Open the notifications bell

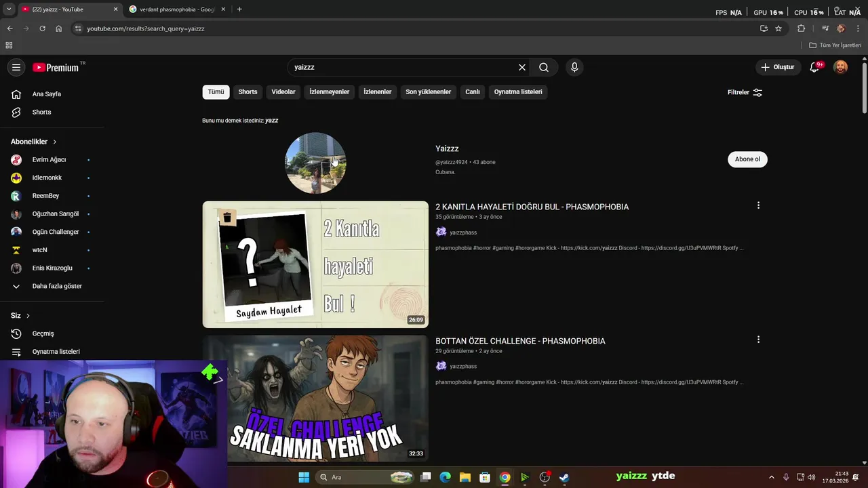coord(814,67)
